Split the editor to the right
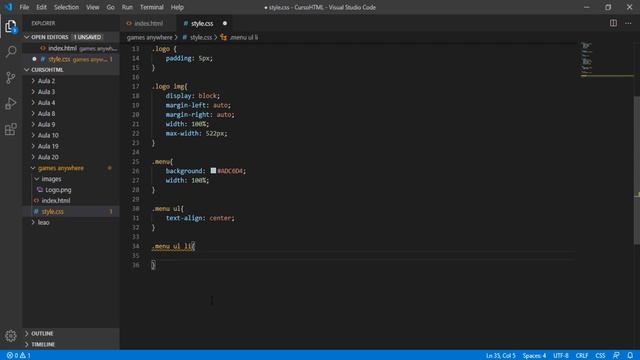This screenshot has height=360, width=640. pyautogui.click(x=613, y=23)
